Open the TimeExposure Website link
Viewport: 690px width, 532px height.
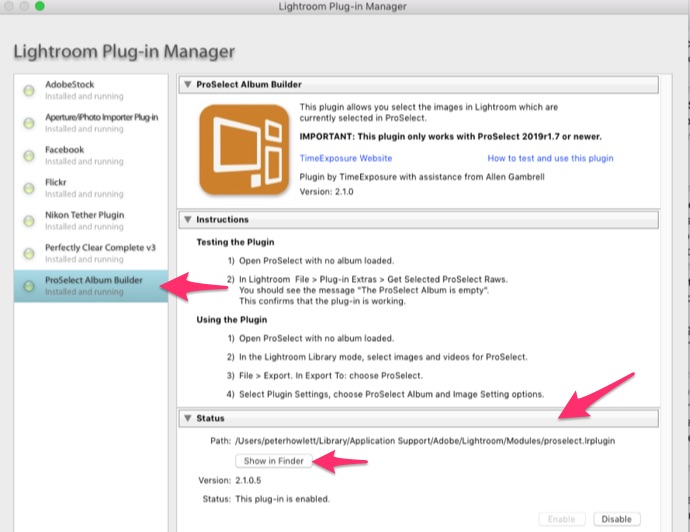pyautogui.click(x=346, y=158)
